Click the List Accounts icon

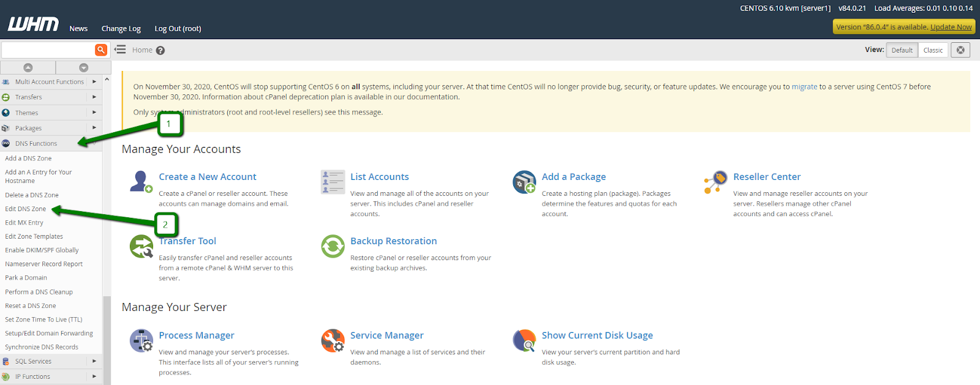[x=333, y=182]
